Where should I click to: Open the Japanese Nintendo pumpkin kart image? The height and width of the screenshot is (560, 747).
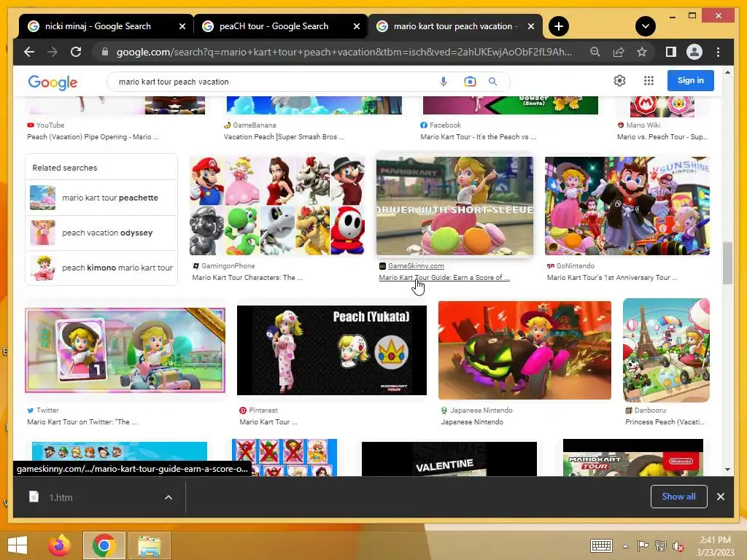525,350
